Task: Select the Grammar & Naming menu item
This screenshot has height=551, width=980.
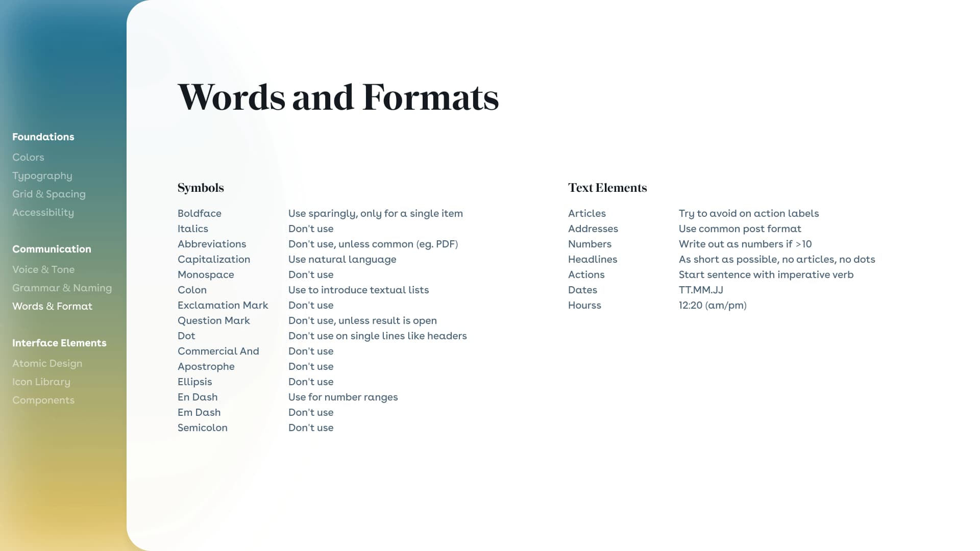Action: click(62, 288)
